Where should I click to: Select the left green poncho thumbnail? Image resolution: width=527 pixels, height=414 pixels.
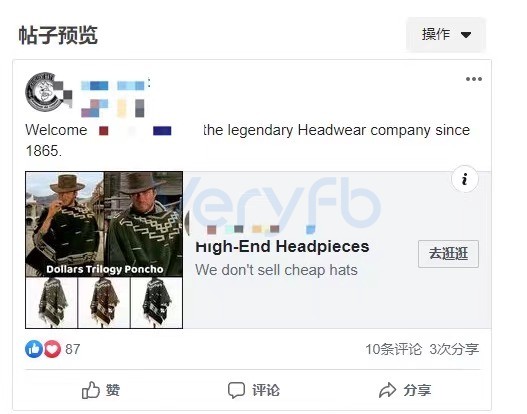[x=52, y=303]
